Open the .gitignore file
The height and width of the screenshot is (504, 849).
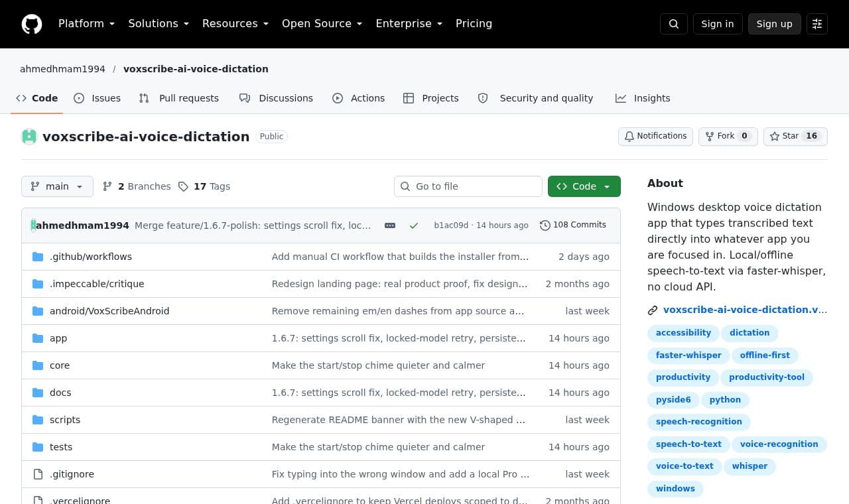(72, 474)
